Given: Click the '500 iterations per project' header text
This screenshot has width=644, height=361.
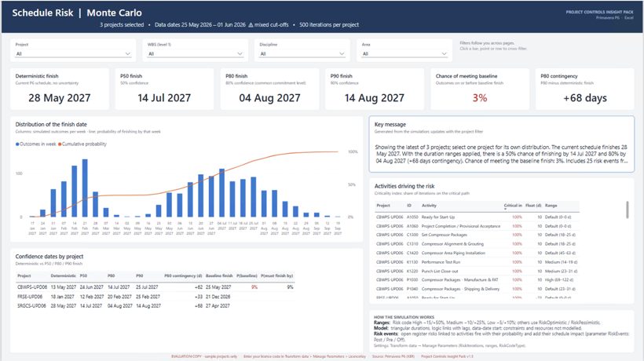Looking at the screenshot, I should (329, 25).
